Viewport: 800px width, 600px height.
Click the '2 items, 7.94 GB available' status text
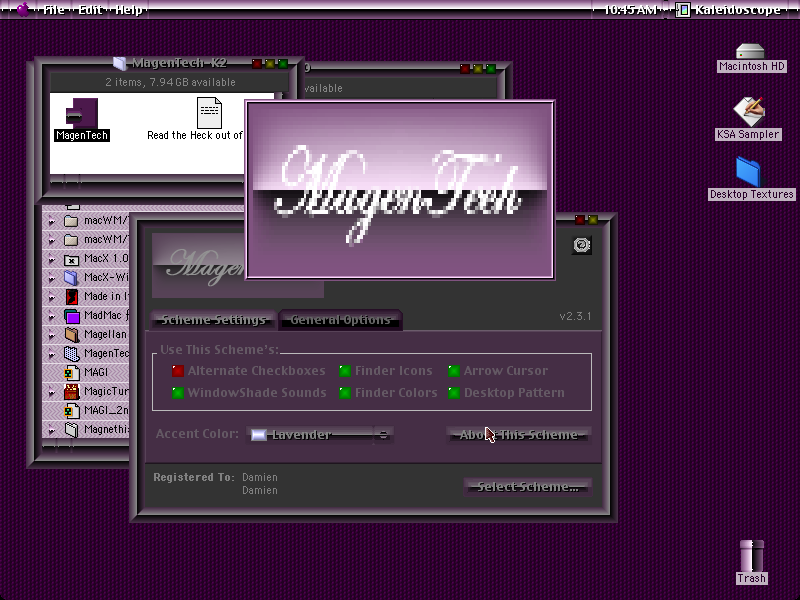(170, 82)
